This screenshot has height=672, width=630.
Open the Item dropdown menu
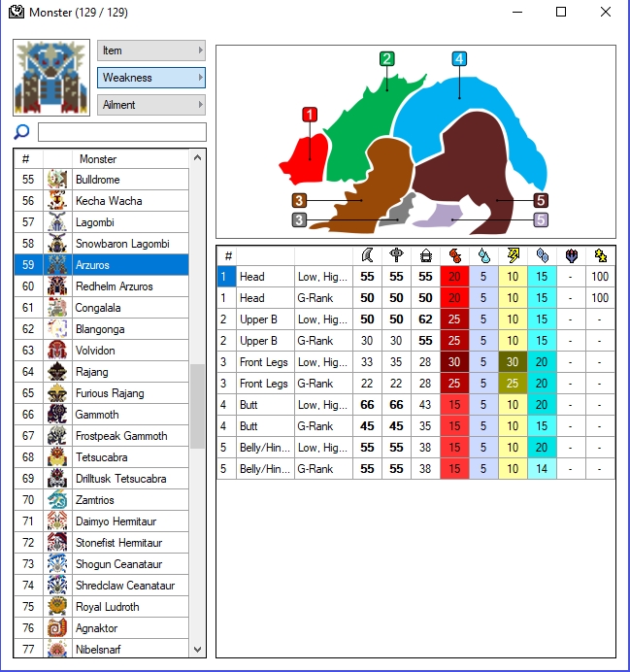click(x=151, y=50)
